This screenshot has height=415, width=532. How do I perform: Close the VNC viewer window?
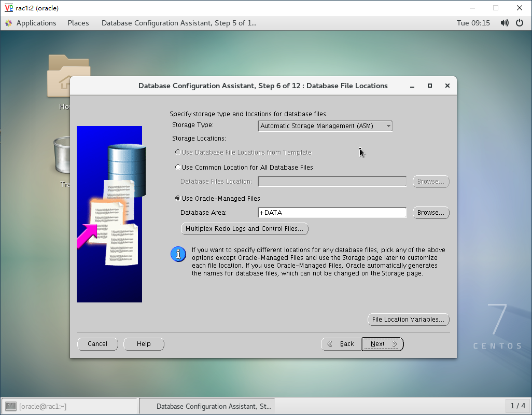[520, 8]
